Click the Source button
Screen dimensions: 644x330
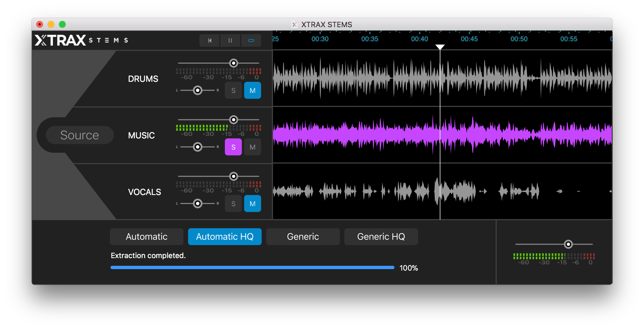click(x=80, y=135)
